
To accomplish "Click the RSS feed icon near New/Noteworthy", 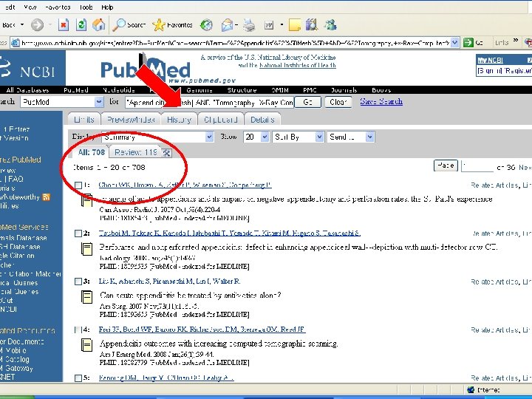I will (x=46, y=197).
